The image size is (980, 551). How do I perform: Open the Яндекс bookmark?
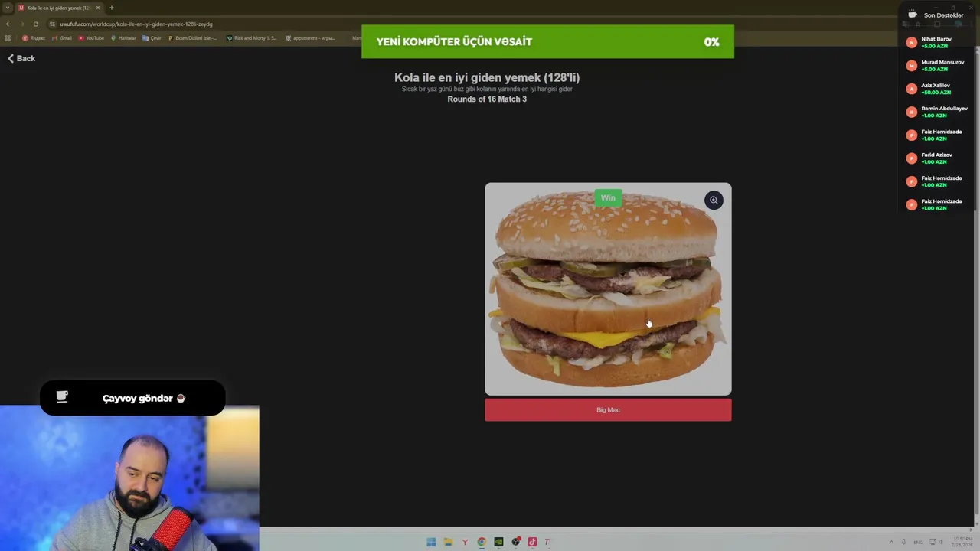pyautogui.click(x=34, y=37)
